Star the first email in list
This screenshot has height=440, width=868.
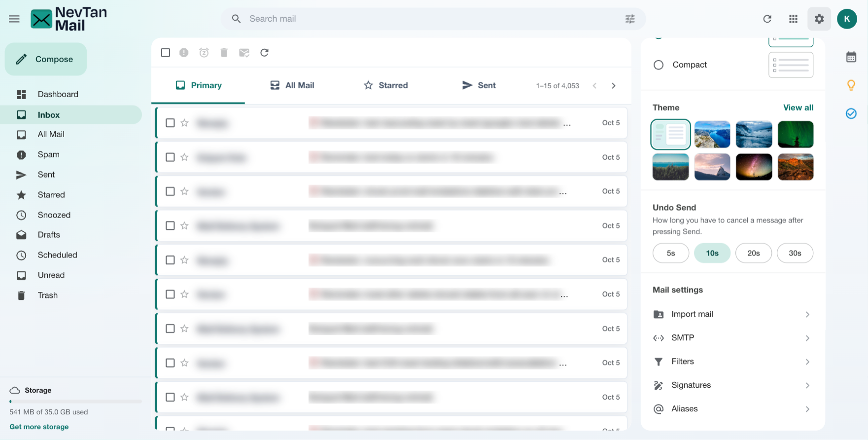184,122
